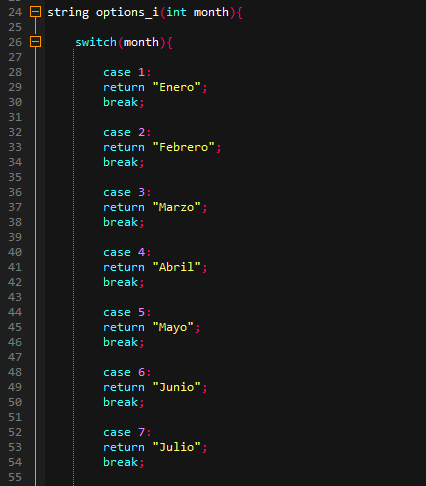Click 'return' keyword on line 53

tap(124, 447)
